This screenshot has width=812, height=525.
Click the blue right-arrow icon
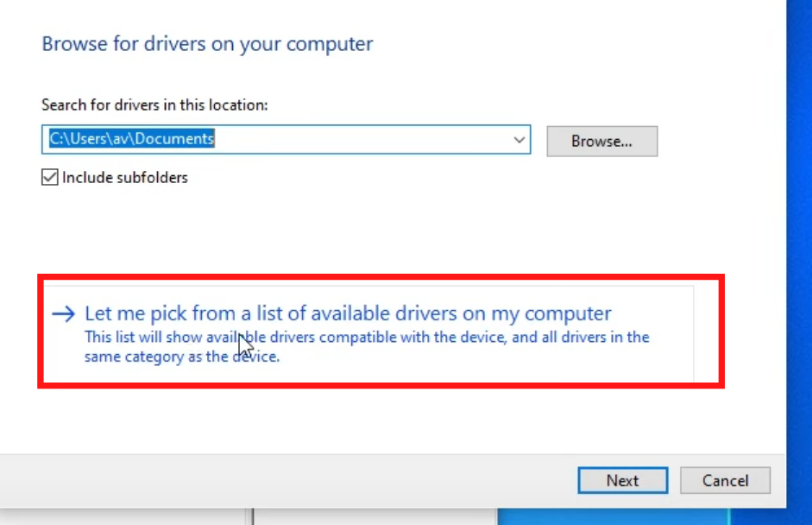[64, 313]
